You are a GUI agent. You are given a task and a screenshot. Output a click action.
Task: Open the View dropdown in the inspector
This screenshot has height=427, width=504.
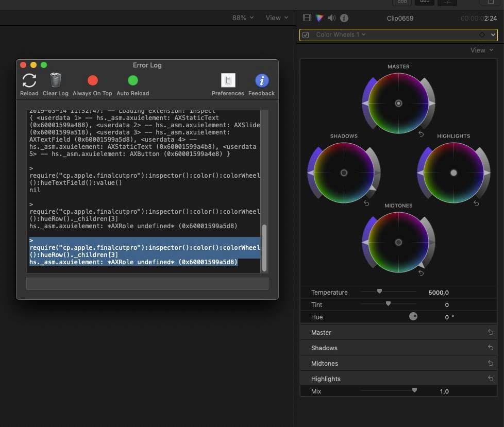pos(481,50)
